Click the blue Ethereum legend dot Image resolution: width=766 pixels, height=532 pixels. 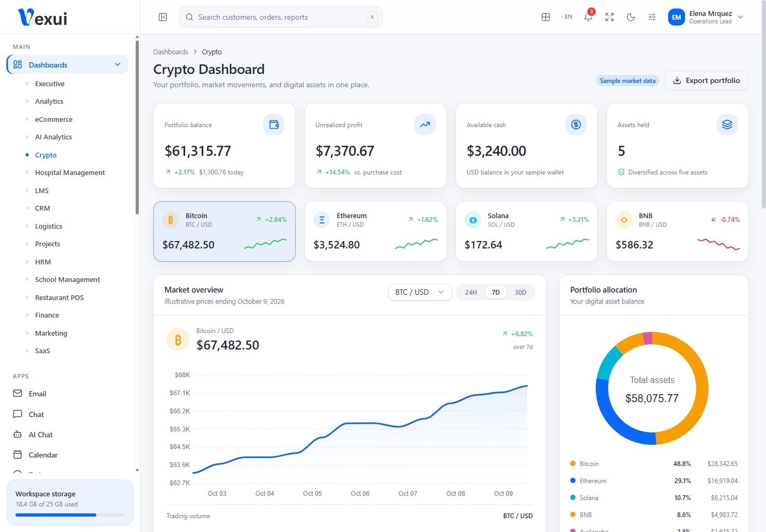click(573, 480)
